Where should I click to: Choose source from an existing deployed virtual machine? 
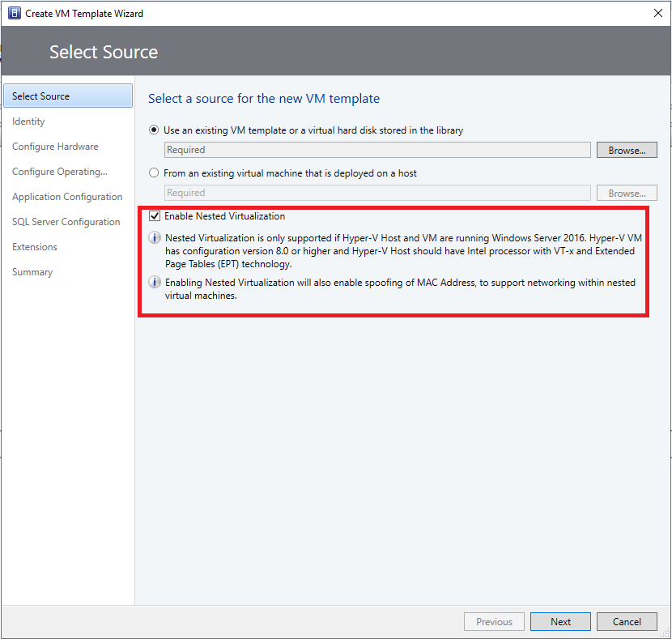point(153,173)
